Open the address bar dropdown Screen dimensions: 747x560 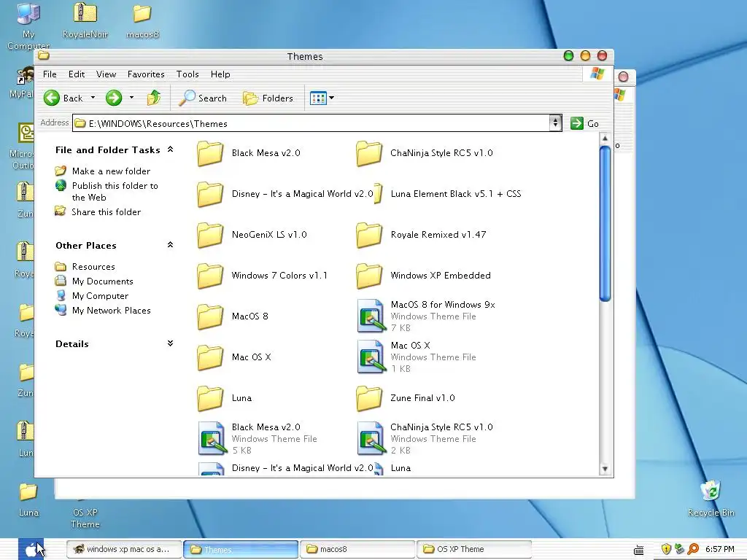click(555, 122)
